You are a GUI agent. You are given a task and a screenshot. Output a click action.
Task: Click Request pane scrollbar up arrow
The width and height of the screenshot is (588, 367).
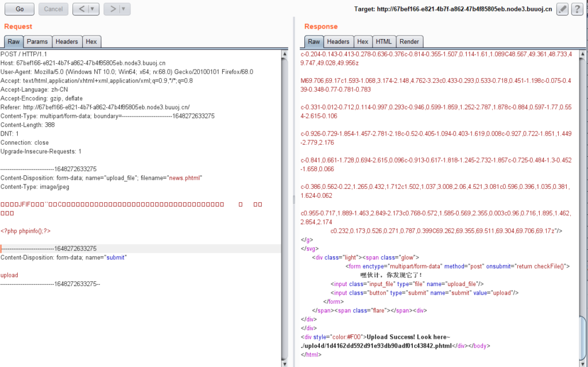click(285, 54)
